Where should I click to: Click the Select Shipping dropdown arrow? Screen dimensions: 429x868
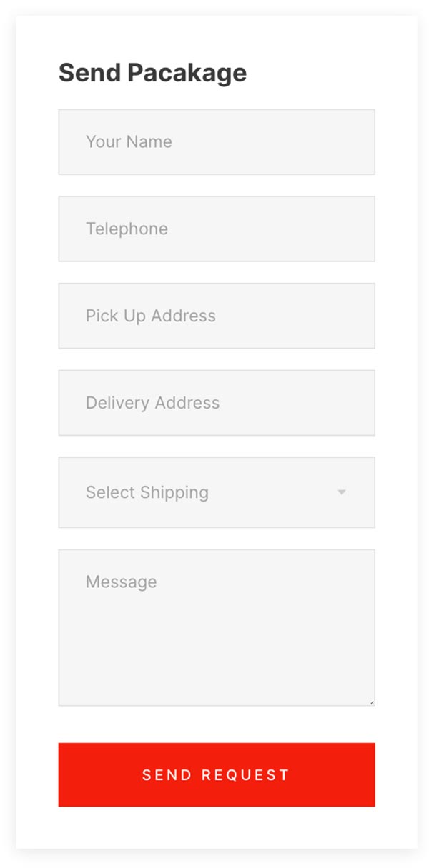tap(342, 492)
